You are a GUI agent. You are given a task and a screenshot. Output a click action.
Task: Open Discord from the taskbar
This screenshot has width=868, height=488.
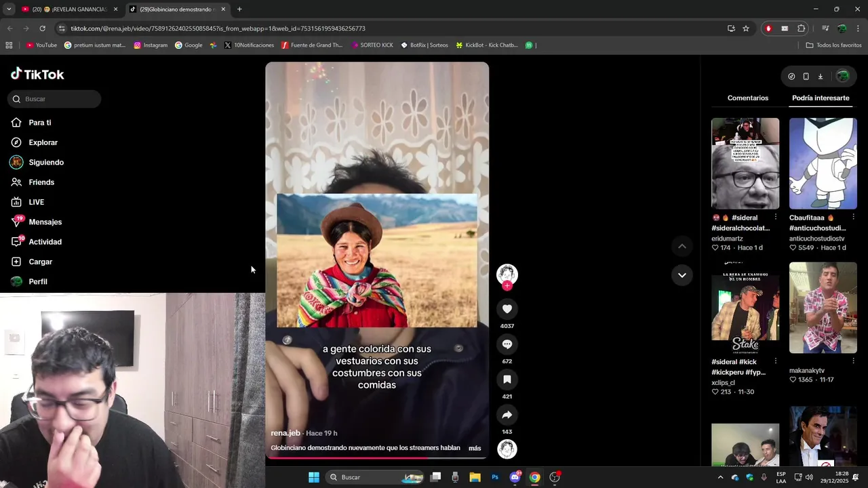515,477
